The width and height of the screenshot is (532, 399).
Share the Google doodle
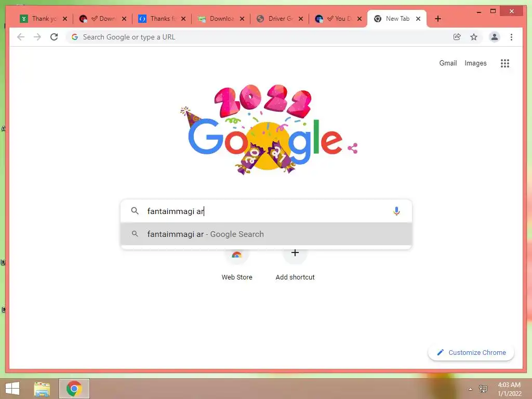pyautogui.click(x=353, y=148)
